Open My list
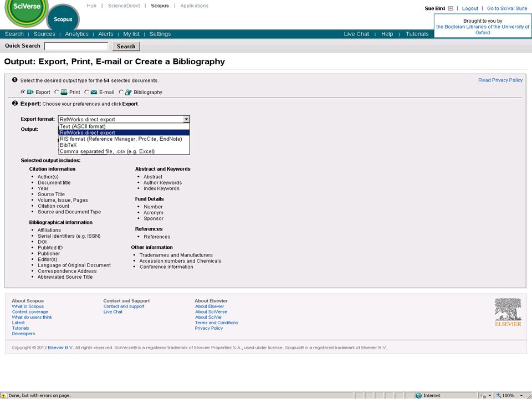532x399 pixels. click(x=131, y=34)
